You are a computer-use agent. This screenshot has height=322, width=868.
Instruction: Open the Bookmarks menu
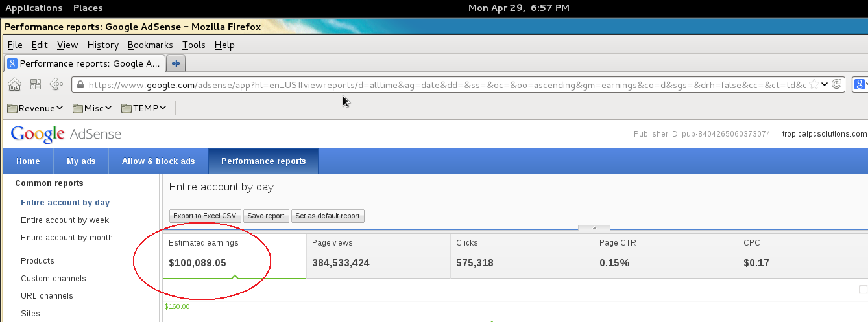151,45
